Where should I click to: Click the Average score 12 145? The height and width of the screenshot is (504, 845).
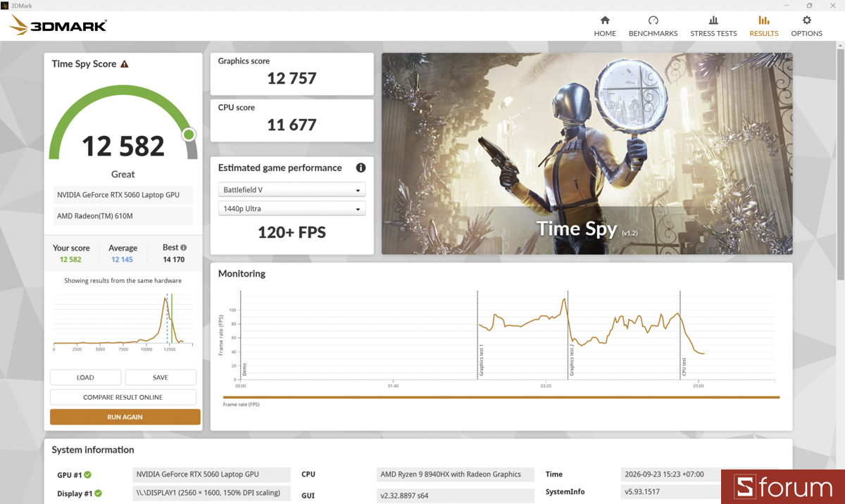click(x=122, y=260)
